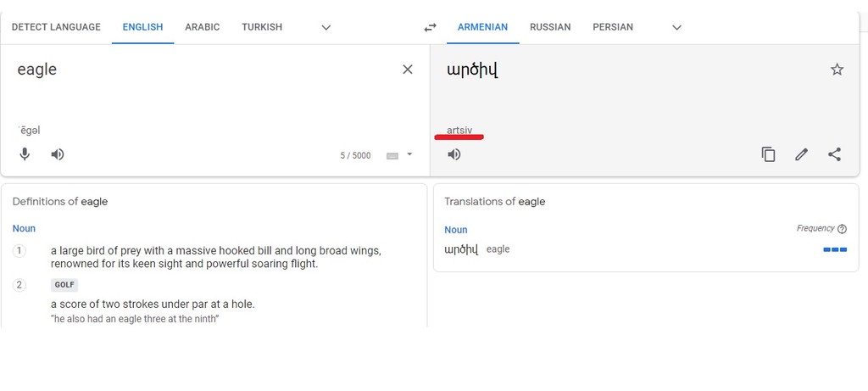Suggest an edit with pencil icon

pyautogui.click(x=802, y=154)
